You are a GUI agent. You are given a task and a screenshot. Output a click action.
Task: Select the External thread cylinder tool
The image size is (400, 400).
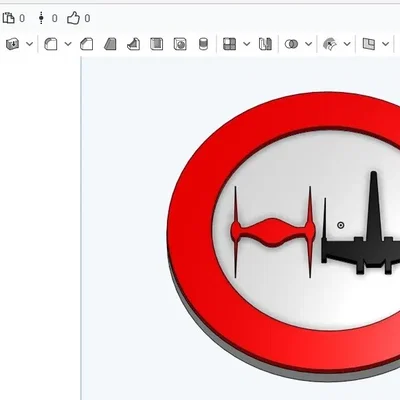pos(203,44)
